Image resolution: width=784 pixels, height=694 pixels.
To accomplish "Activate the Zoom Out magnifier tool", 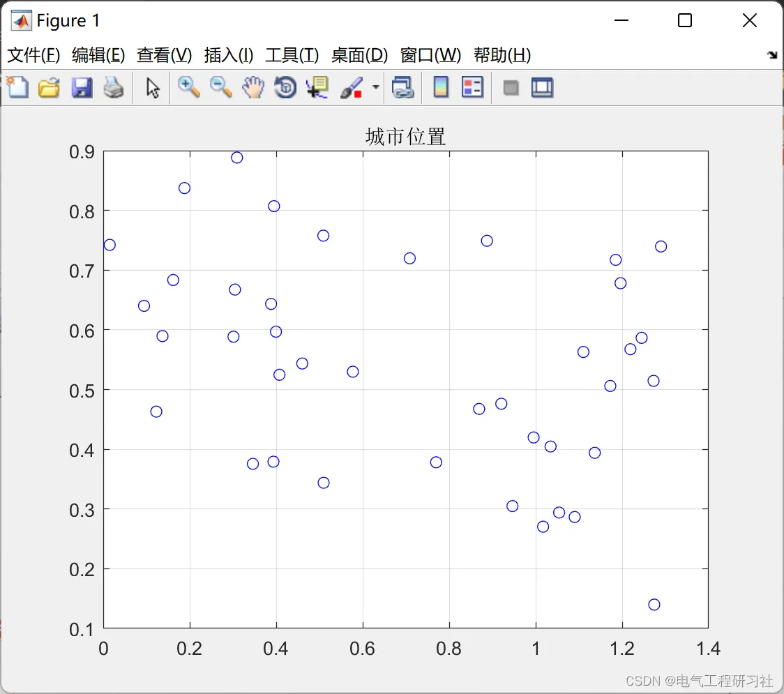I will click(220, 87).
